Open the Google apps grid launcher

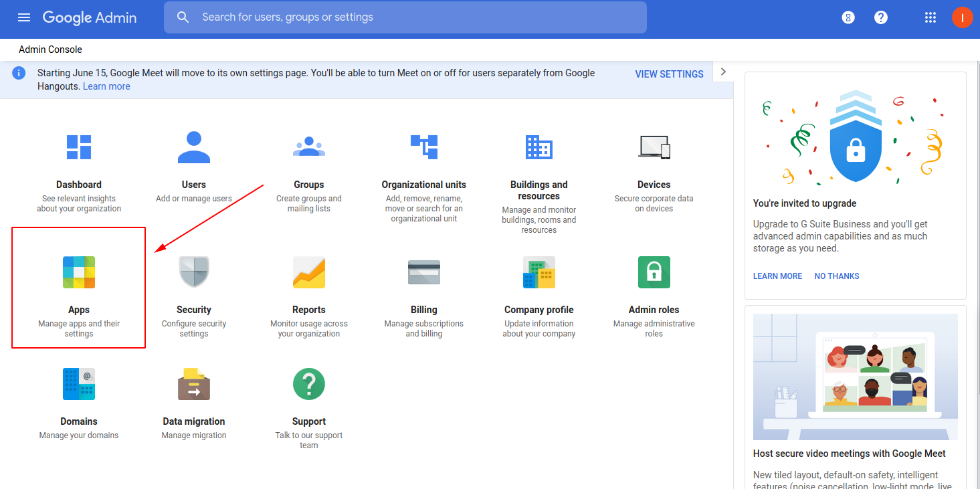(930, 17)
